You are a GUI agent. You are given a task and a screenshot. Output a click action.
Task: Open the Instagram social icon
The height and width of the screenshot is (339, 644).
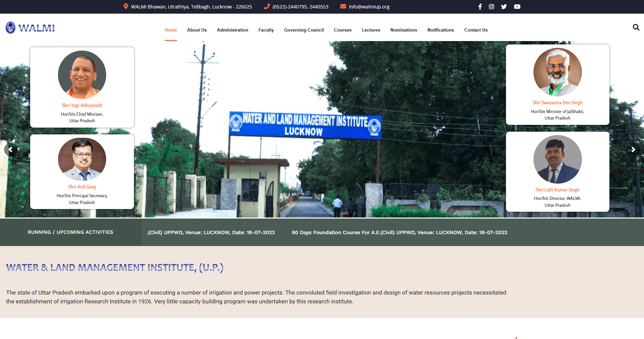pos(491,7)
